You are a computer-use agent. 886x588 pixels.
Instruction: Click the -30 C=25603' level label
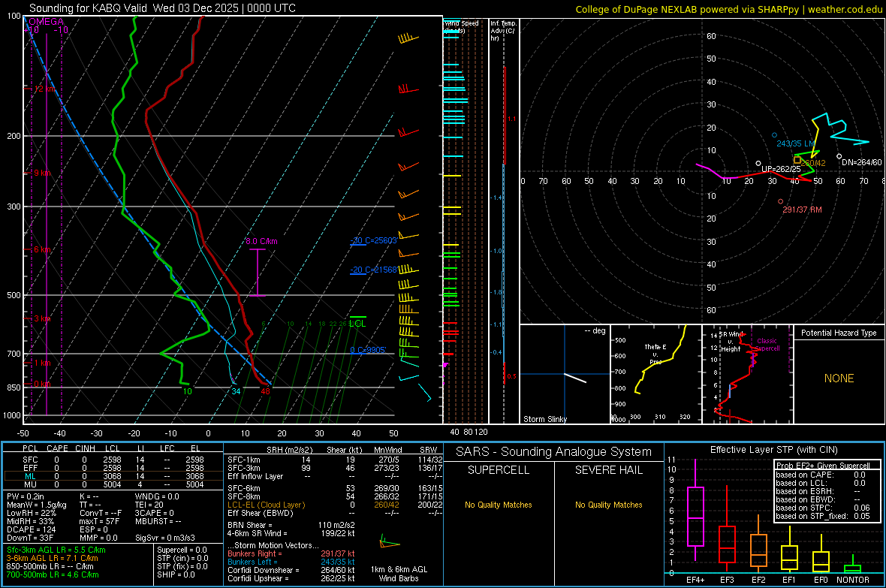374,240
